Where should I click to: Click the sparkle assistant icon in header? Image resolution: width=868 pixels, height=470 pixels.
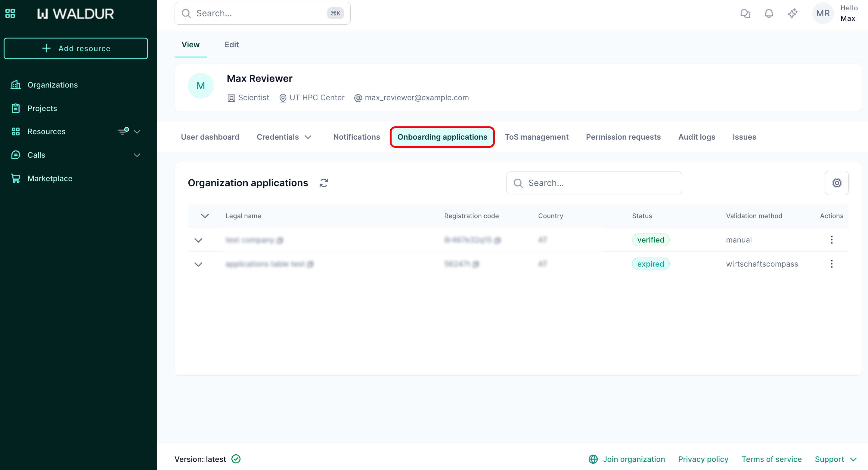792,14
